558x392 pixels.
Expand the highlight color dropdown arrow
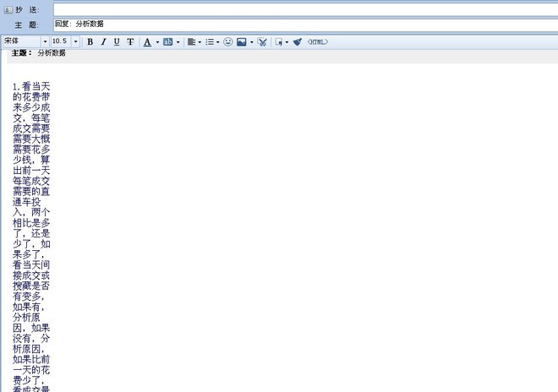tap(178, 42)
